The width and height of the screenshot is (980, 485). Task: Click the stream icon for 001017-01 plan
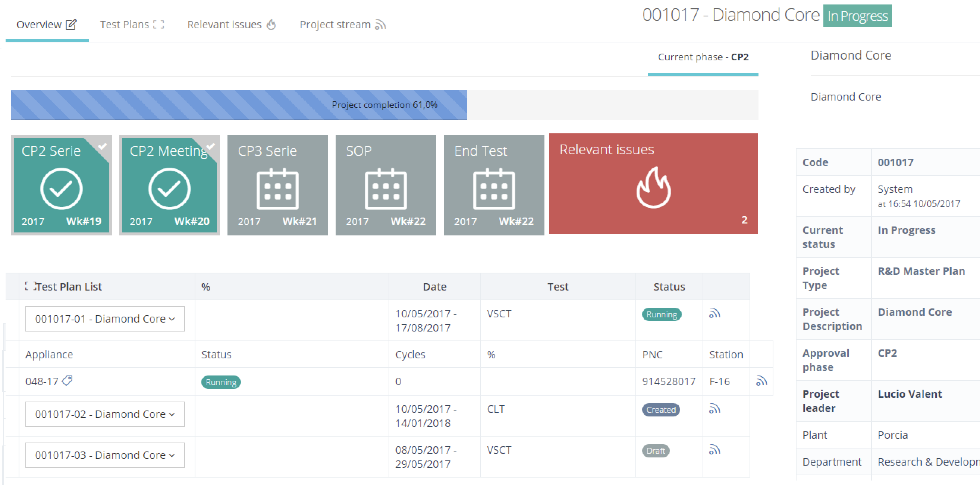point(714,314)
